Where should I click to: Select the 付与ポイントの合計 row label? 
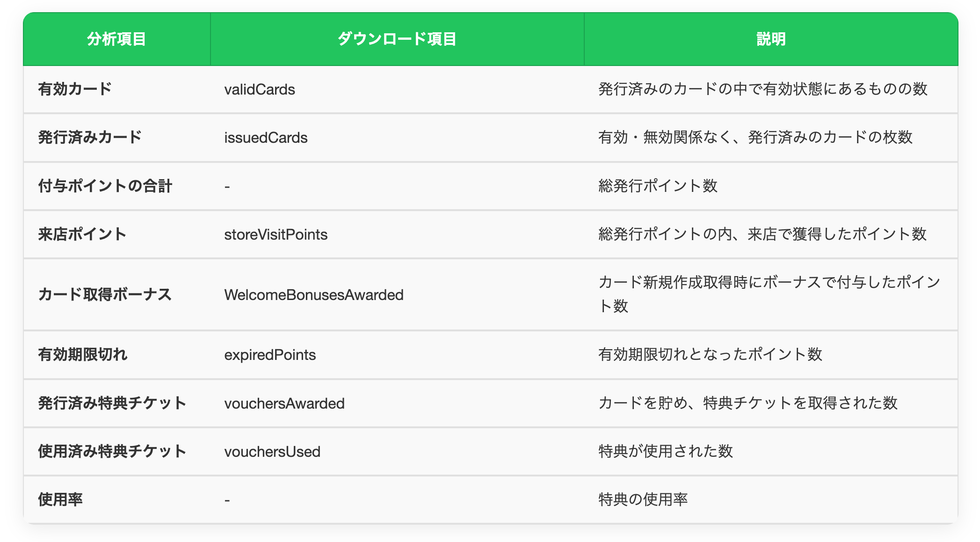(105, 186)
